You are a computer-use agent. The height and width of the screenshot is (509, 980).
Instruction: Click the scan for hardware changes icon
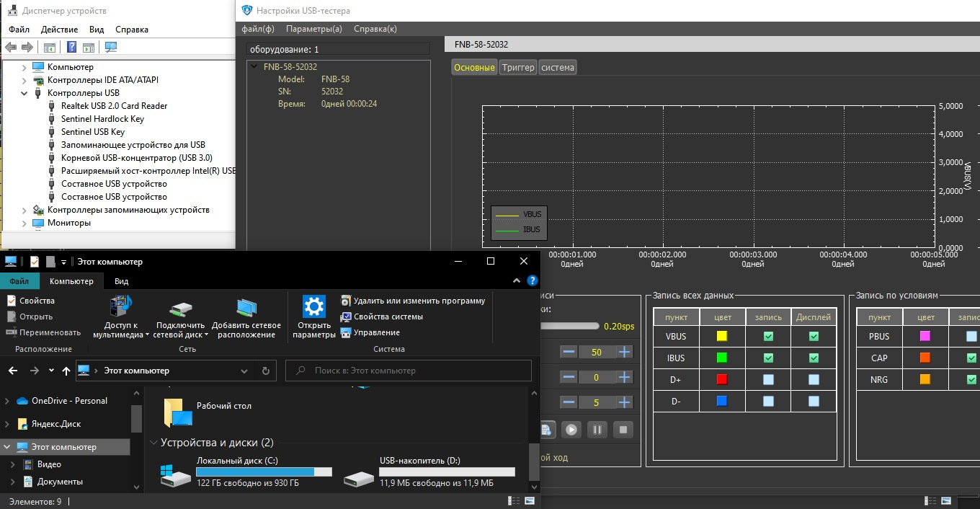coord(111,48)
